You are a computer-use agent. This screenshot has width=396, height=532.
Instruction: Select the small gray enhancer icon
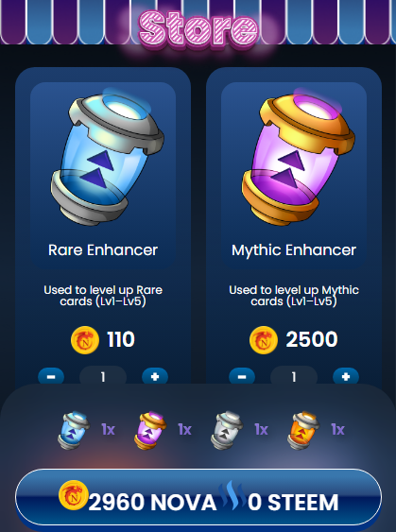(x=226, y=430)
